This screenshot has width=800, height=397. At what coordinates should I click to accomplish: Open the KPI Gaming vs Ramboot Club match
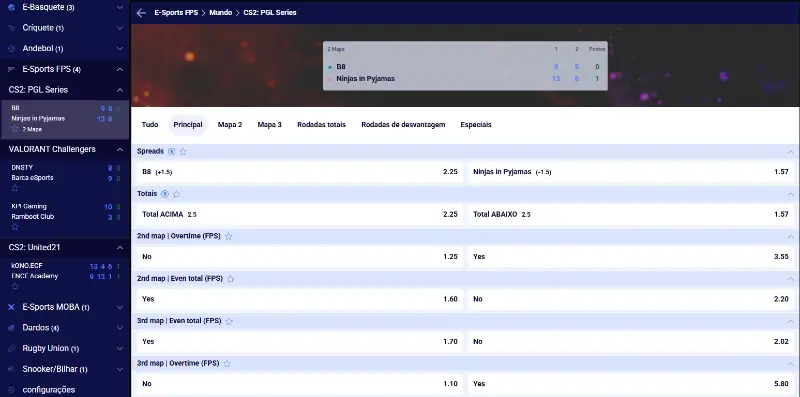point(65,216)
